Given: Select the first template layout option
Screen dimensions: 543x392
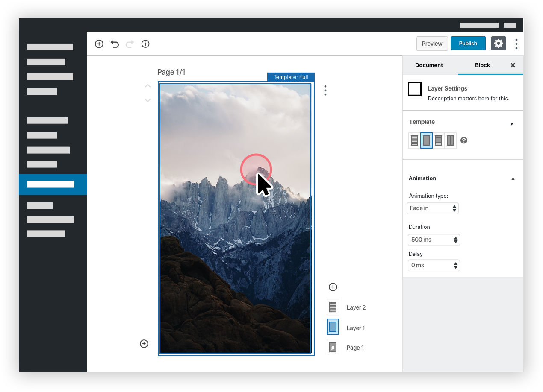Looking at the screenshot, I should pos(414,140).
